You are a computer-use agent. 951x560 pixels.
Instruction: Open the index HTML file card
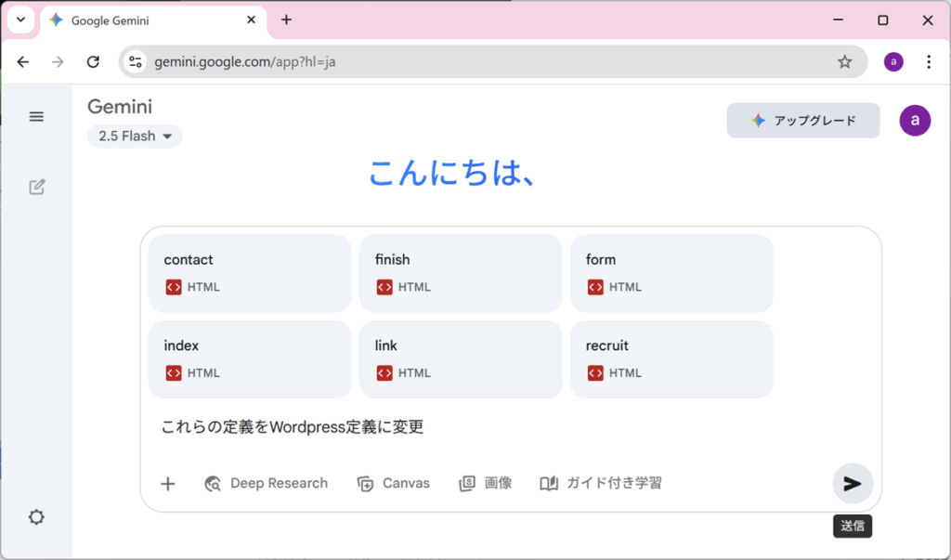click(249, 359)
